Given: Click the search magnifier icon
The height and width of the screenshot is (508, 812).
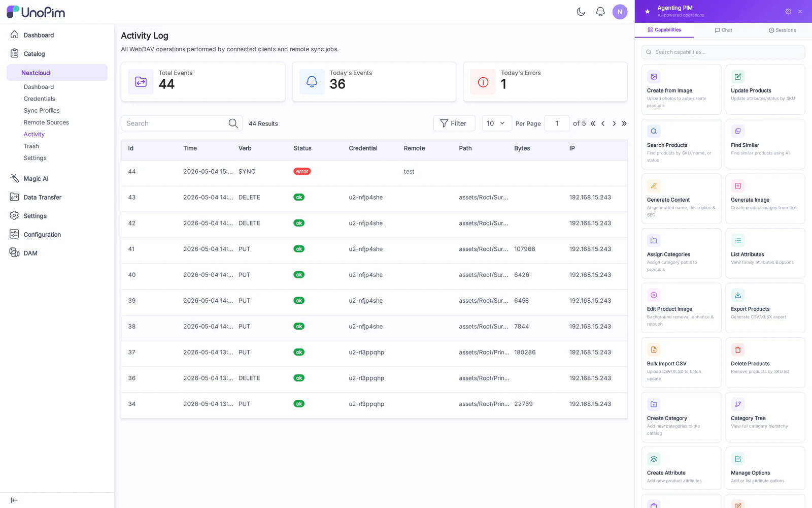Looking at the screenshot, I should [233, 123].
